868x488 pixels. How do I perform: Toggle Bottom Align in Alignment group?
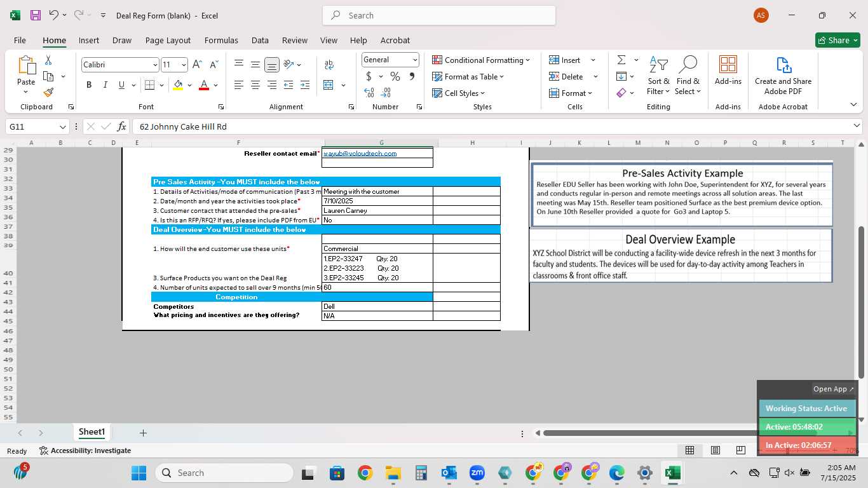[x=271, y=64]
